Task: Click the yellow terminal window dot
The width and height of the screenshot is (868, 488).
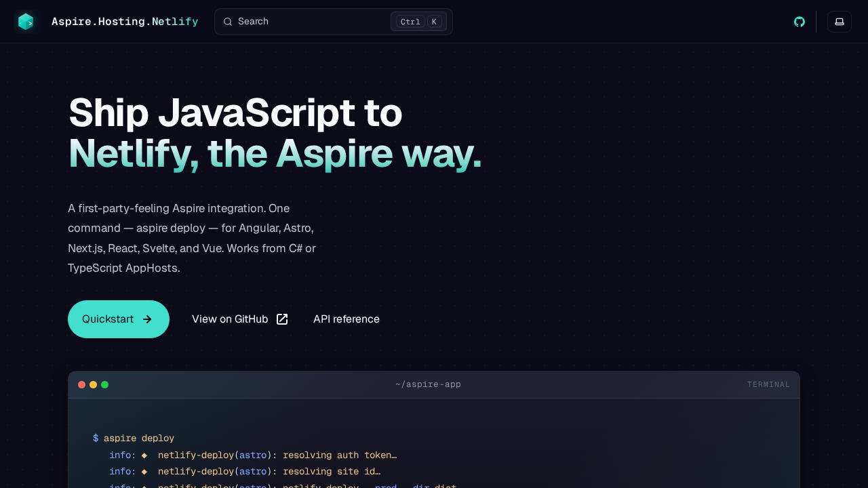Action: pos(94,385)
